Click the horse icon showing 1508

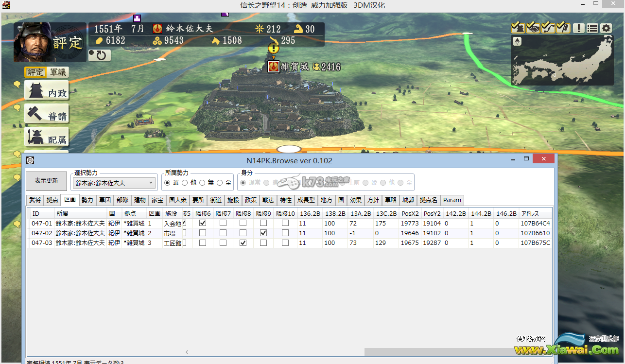[x=216, y=41]
